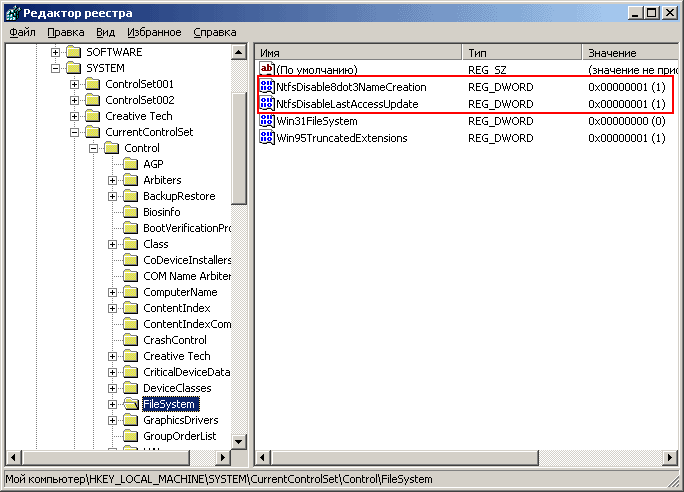Image resolution: width=684 pixels, height=492 pixels.
Task: Click the BackupRestore folder icon
Action: (130, 196)
